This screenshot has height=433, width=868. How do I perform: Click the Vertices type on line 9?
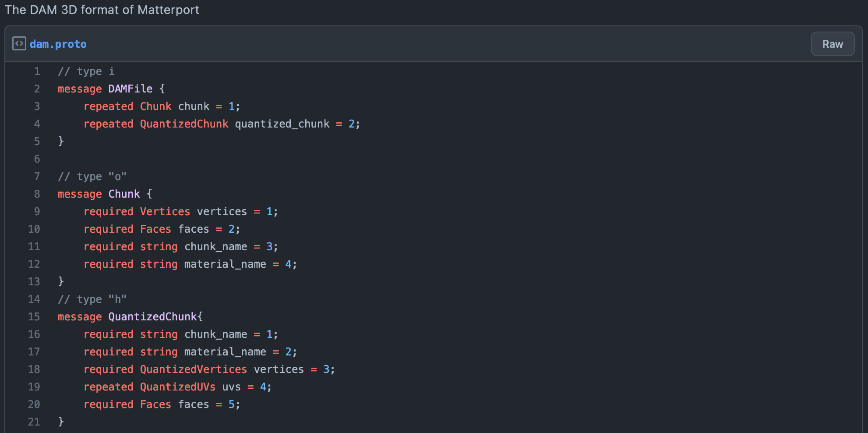165,212
